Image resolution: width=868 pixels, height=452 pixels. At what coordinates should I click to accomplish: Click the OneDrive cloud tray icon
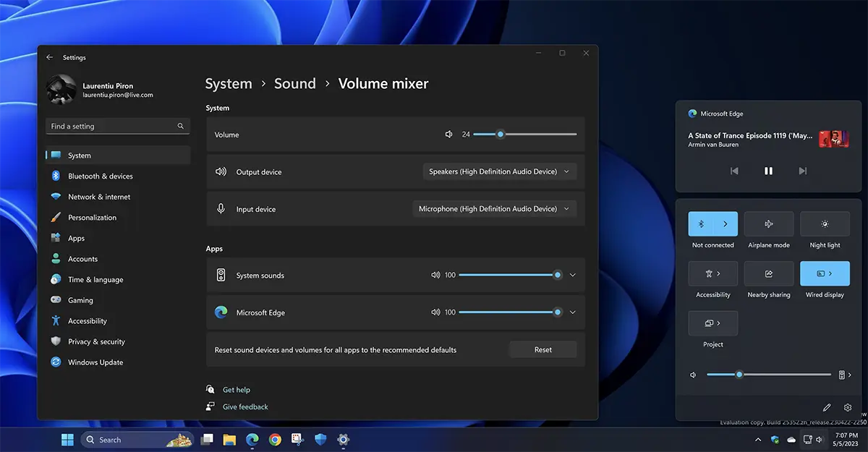click(791, 440)
